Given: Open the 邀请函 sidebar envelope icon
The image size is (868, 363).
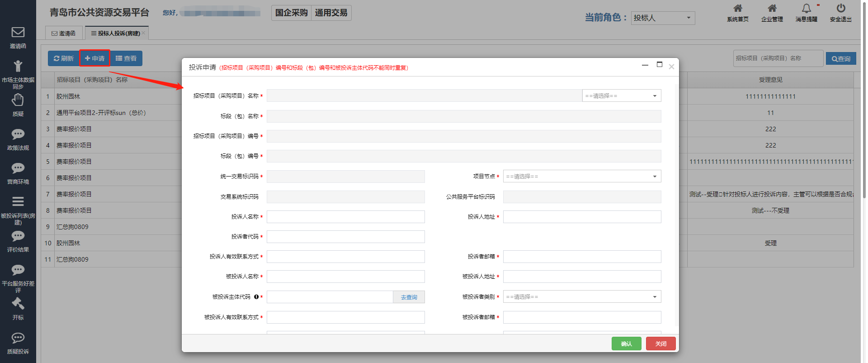Looking at the screenshot, I should coord(18,32).
